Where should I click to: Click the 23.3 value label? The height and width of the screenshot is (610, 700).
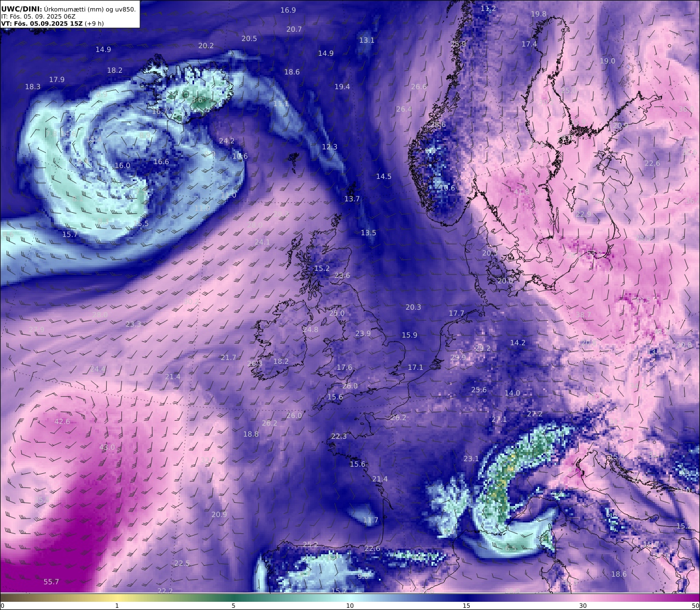pyautogui.click(x=133, y=324)
